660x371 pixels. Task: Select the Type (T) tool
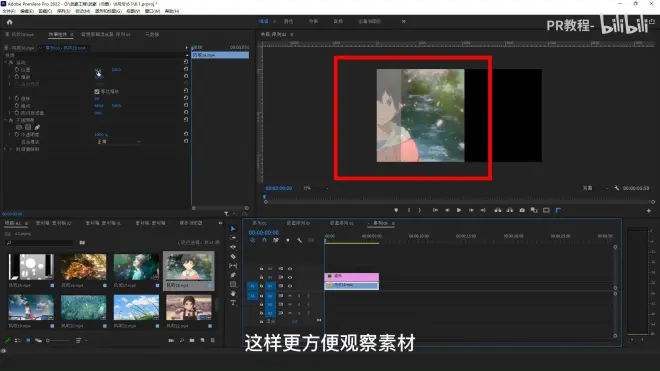233,303
